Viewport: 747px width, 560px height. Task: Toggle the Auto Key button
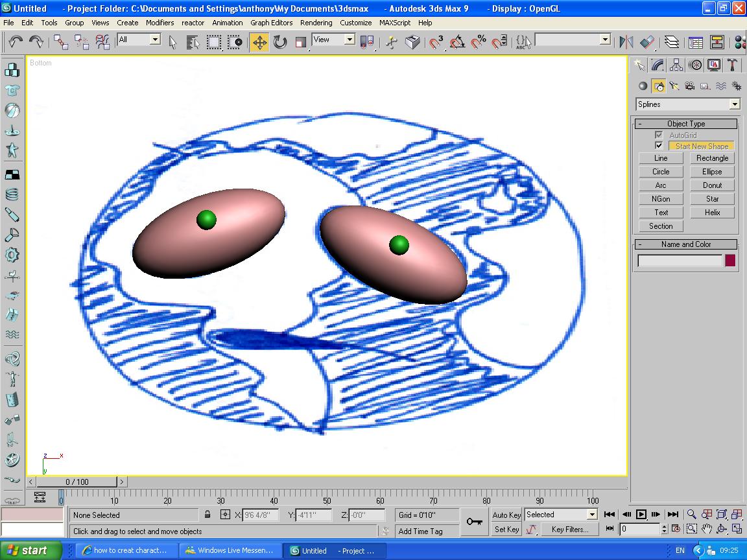pos(506,515)
